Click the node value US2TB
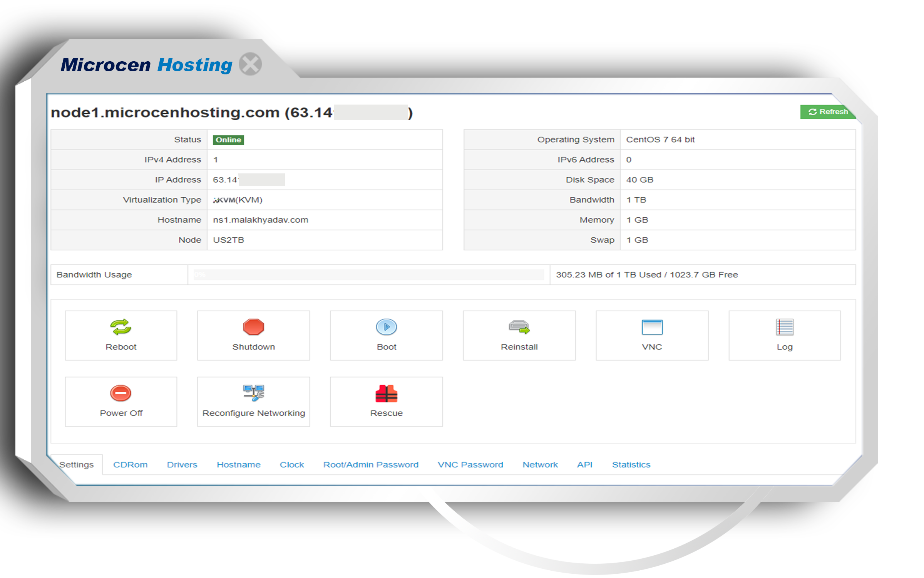This screenshot has height=578, width=924. tap(228, 240)
